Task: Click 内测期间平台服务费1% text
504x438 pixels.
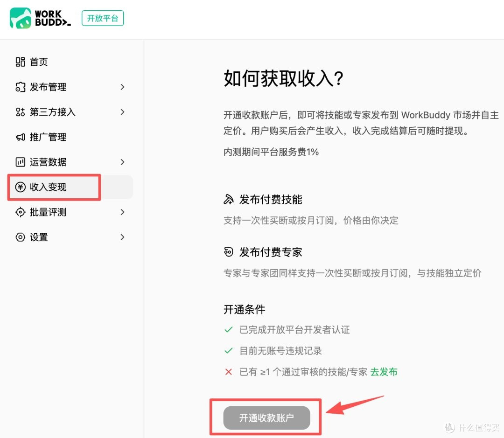Action: click(271, 152)
